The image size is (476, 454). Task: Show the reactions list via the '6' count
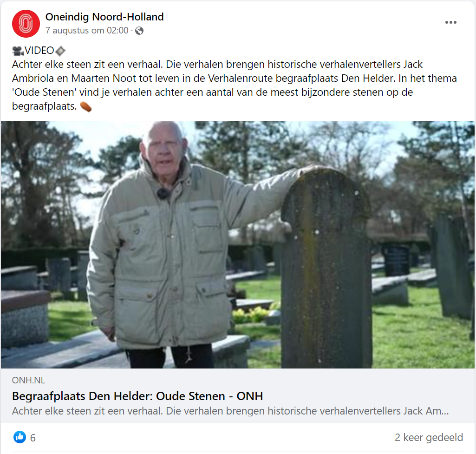coord(33,438)
